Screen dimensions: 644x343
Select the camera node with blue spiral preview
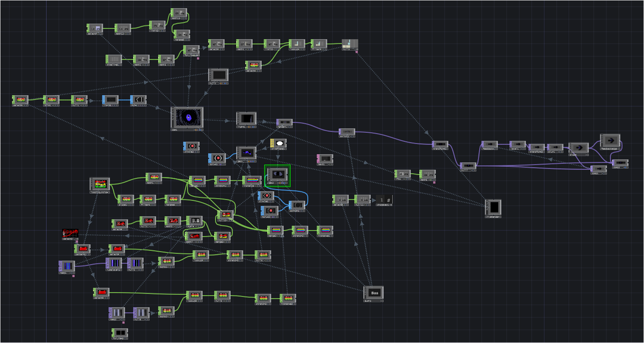point(188,117)
